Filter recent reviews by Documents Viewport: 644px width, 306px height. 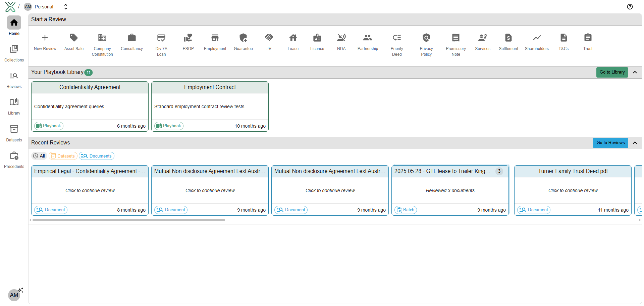[x=97, y=156]
